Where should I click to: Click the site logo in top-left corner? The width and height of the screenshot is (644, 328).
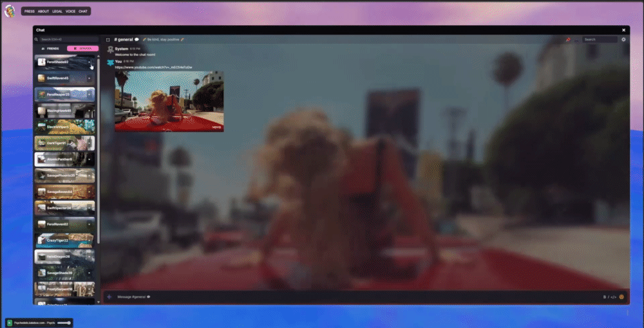10,11
